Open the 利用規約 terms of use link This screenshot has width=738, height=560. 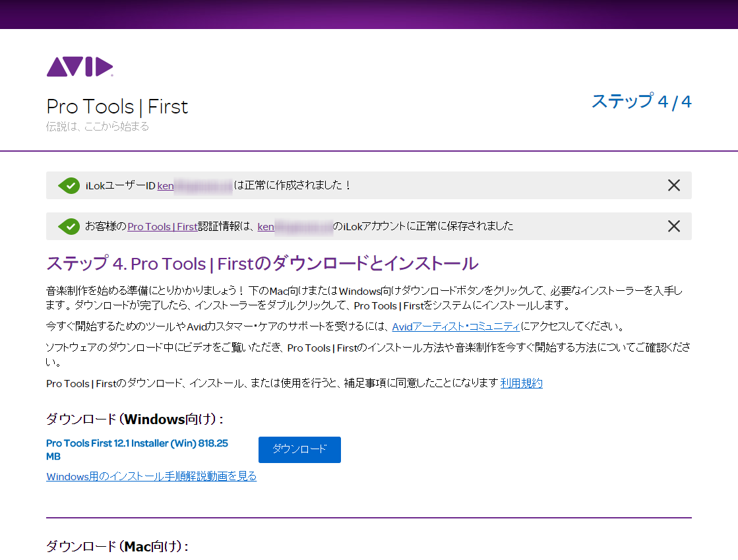click(522, 383)
